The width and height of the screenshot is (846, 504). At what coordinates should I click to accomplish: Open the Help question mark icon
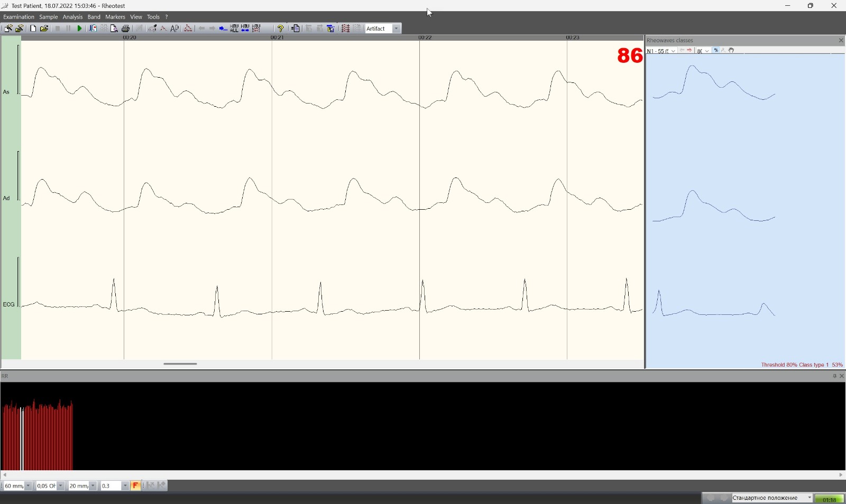tap(281, 29)
